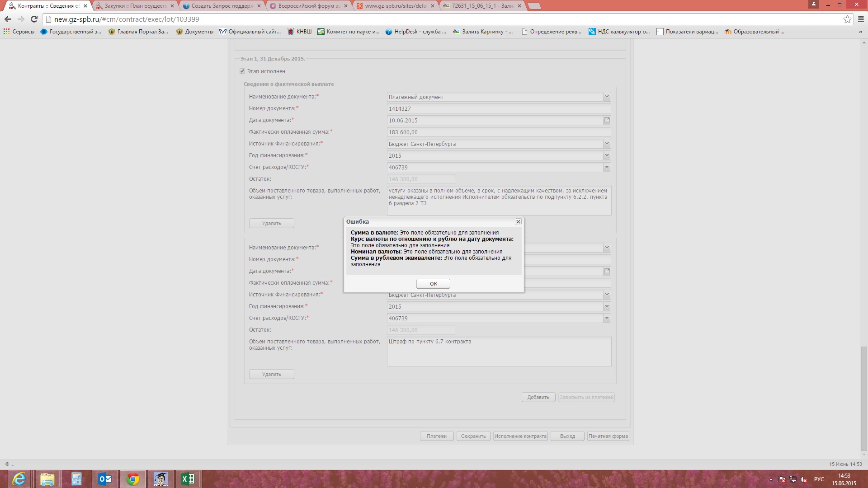Open File Explorer from the taskbar
Screen dimensions: 868x488
[47, 479]
